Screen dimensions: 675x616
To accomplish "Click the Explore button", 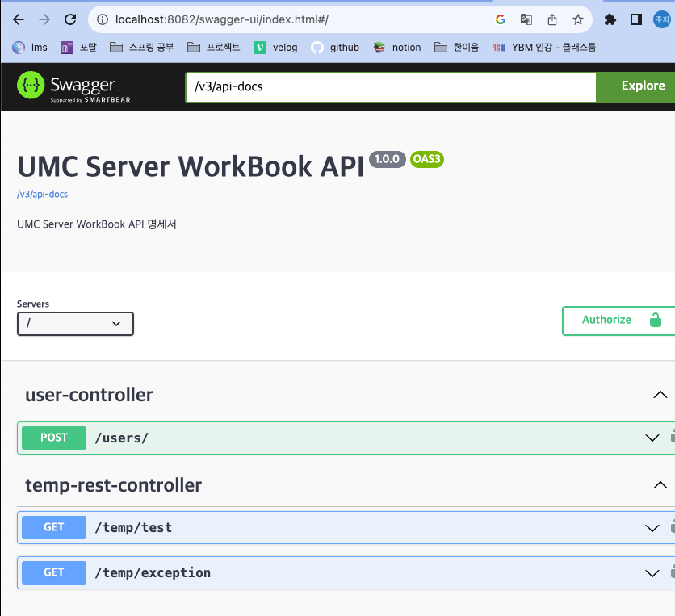I will [x=643, y=86].
